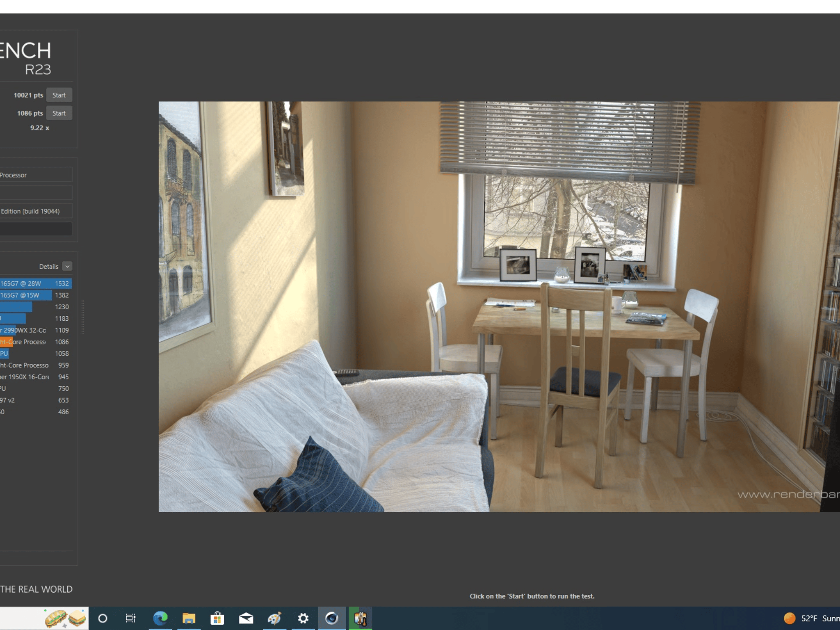840x630 pixels.
Task: Select the 165G7 @ 28W ranking entry
Action: pos(36,283)
